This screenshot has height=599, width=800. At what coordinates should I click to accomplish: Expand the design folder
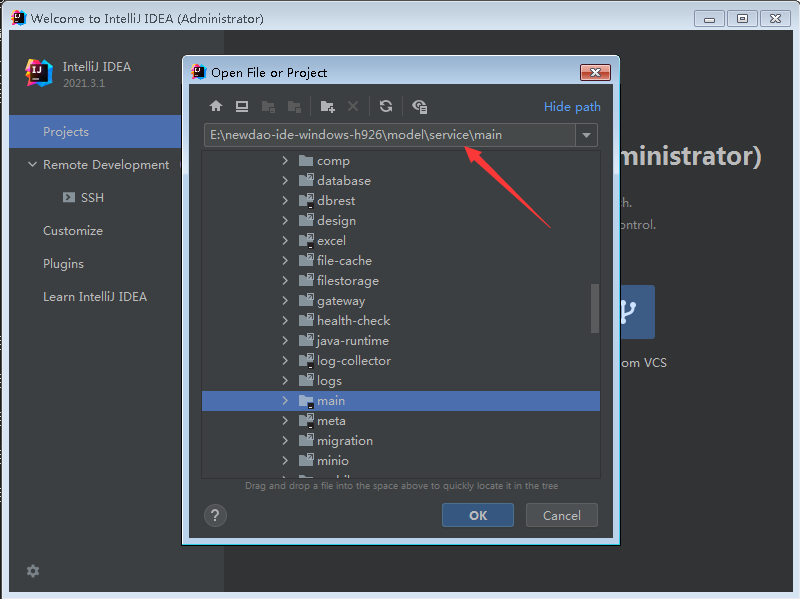(x=285, y=220)
